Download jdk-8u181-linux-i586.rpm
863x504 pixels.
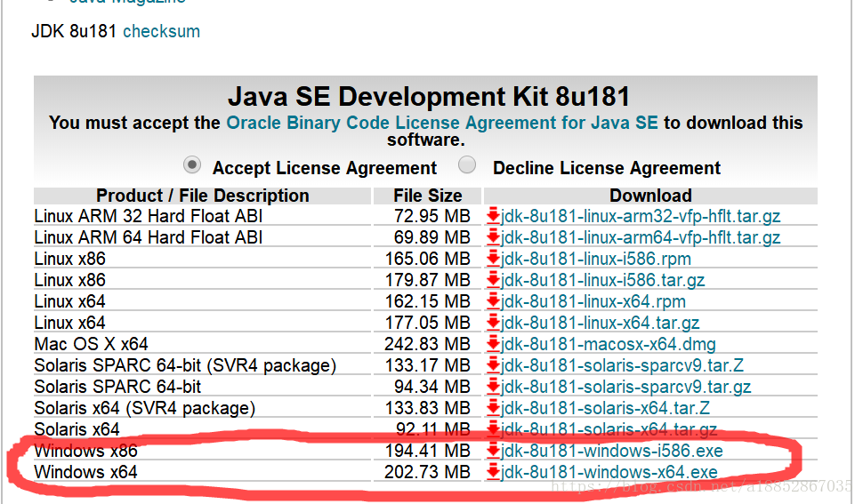point(596,259)
